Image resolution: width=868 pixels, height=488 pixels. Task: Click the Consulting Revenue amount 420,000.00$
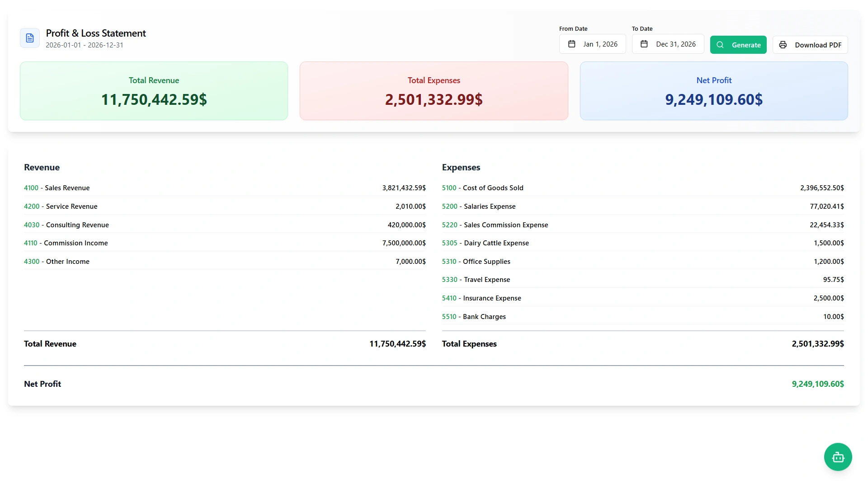[406, 225]
